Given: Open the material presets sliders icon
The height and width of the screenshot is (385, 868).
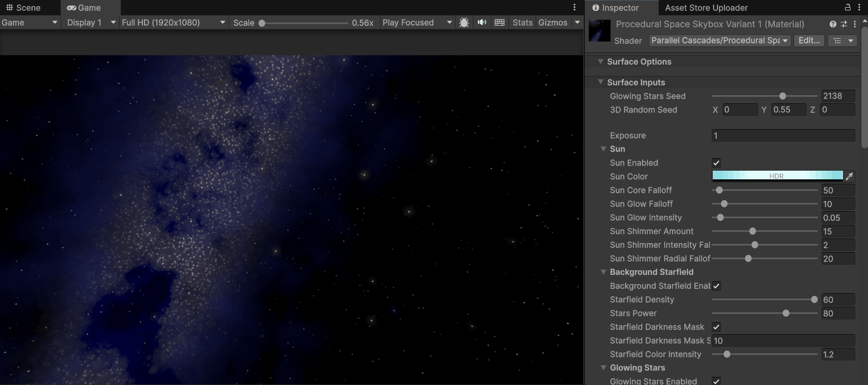Looking at the screenshot, I should coord(843,24).
